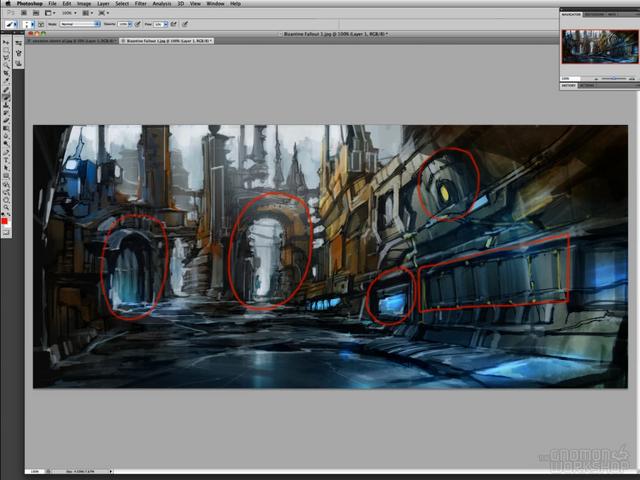
Task: Open the File menu
Action: [52, 4]
